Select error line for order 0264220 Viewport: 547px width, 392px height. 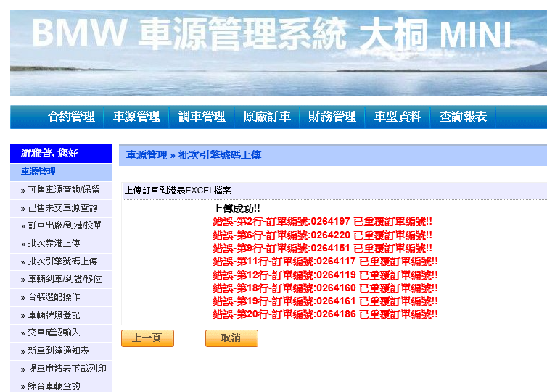[322, 235]
